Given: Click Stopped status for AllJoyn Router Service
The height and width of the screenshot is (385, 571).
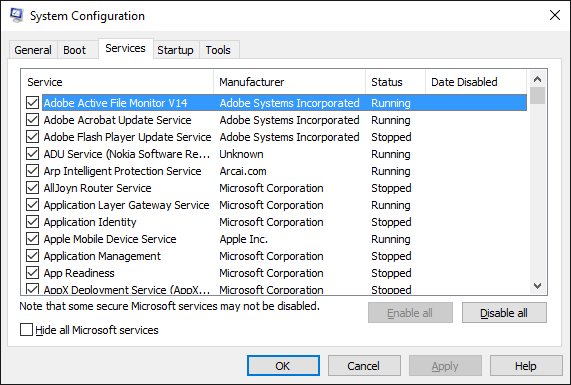Looking at the screenshot, I should coord(391,188).
